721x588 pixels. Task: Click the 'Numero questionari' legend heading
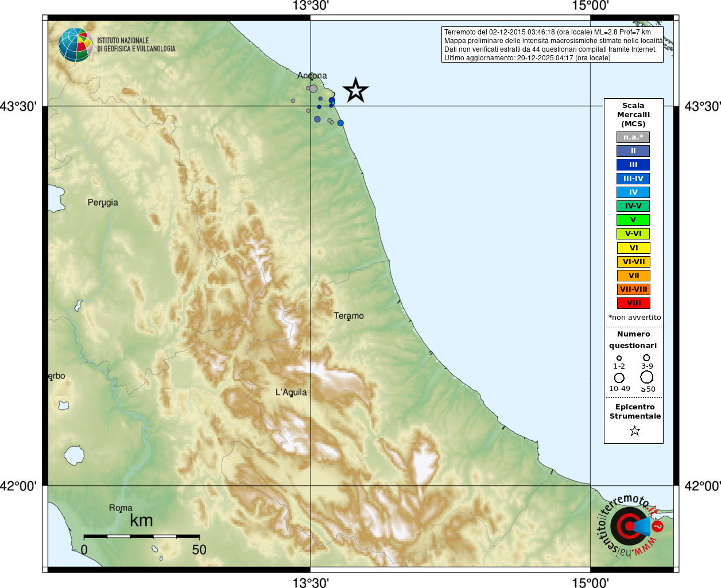[633, 339]
